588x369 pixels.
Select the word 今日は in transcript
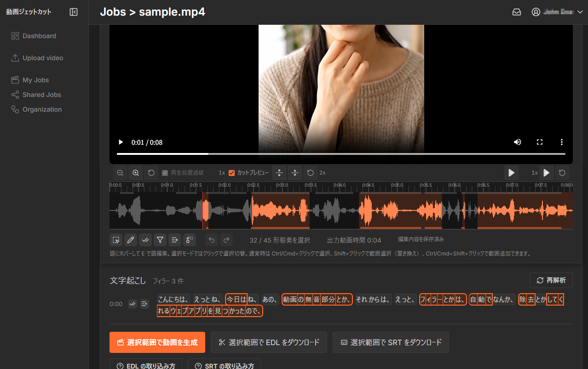click(236, 300)
